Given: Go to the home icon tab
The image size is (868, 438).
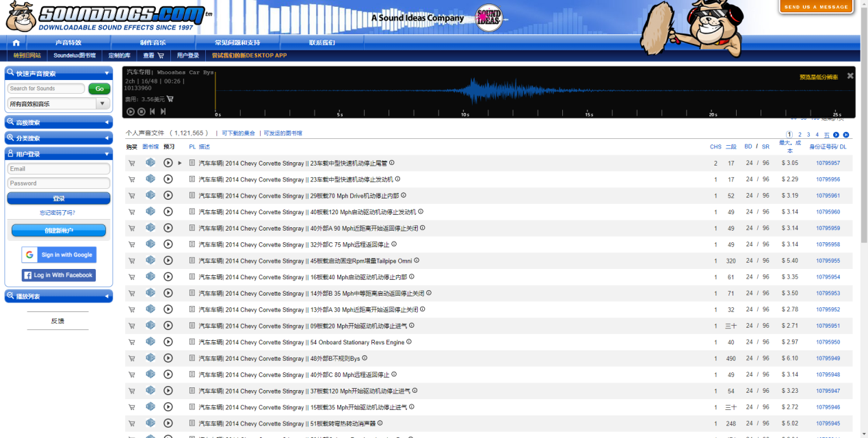Looking at the screenshot, I should click(16, 42).
